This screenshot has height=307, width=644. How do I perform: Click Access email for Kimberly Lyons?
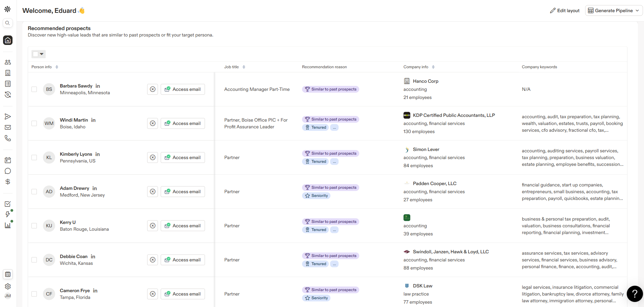point(183,157)
